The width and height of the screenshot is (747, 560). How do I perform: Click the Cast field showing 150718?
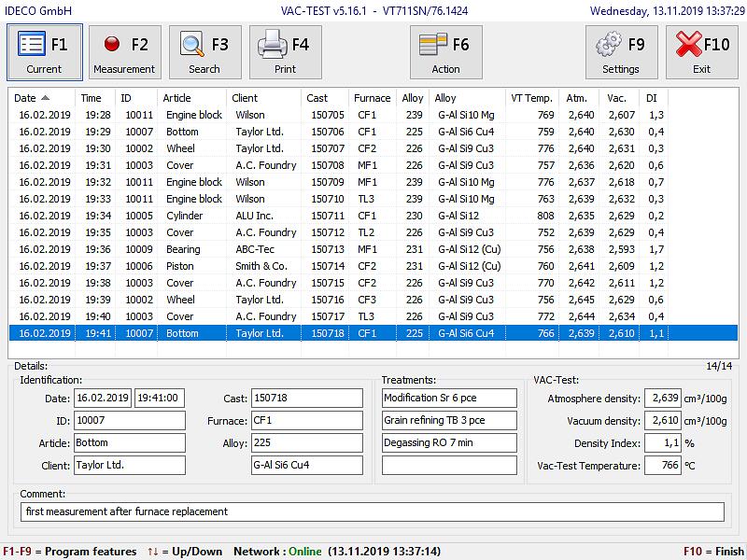(307, 399)
